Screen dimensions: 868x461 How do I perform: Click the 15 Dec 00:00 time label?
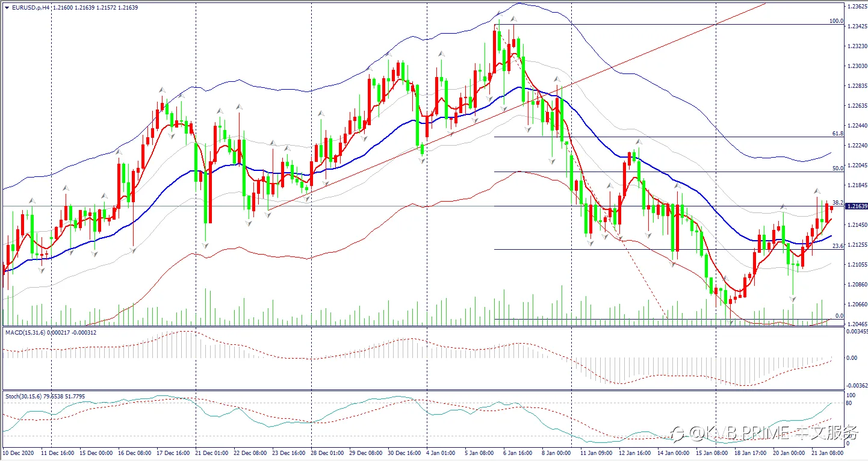click(97, 452)
